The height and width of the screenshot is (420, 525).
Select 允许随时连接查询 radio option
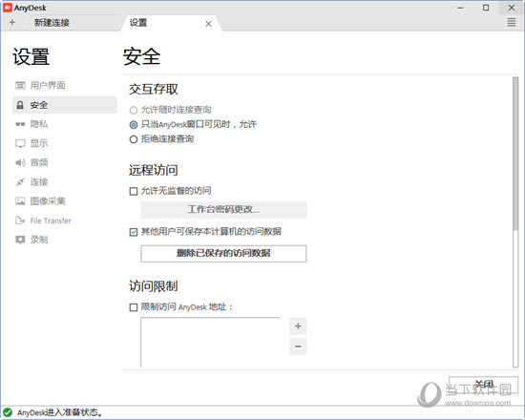click(134, 110)
